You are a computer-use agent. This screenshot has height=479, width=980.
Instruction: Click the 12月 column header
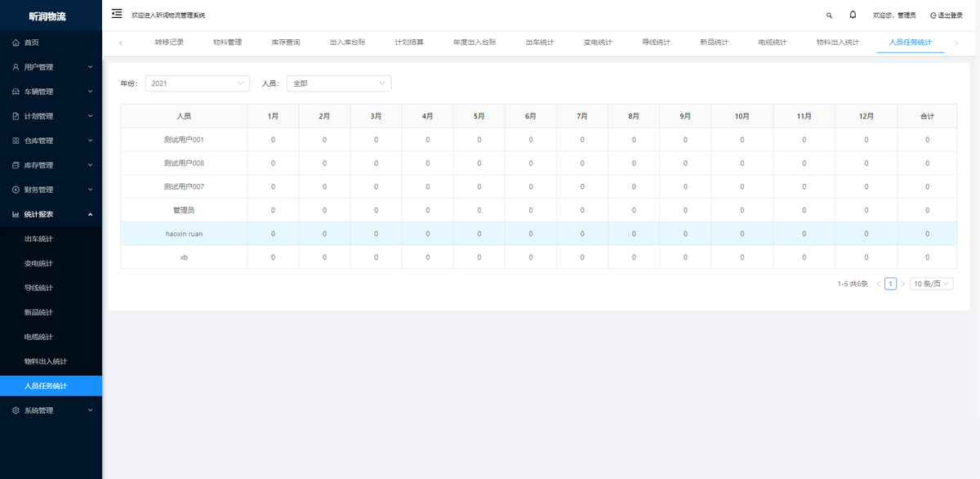(x=866, y=116)
